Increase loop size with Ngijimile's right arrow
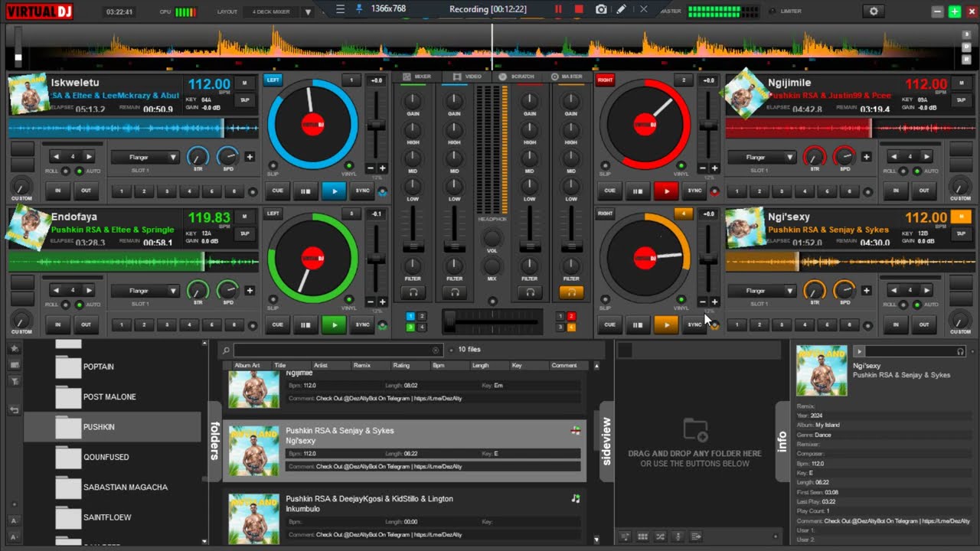 pyautogui.click(x=926, y=156)
